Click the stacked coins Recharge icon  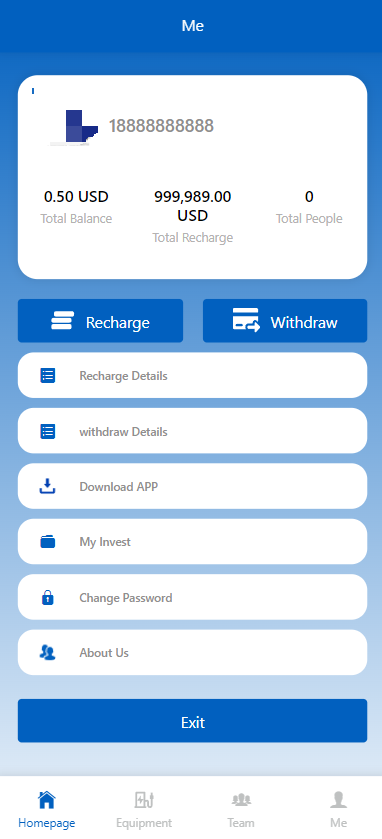[63, 320]
